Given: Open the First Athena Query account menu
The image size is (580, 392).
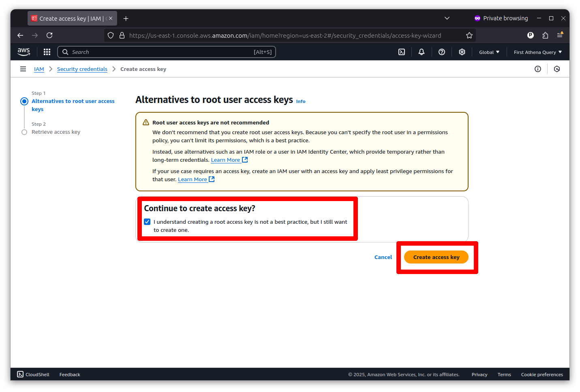Looking at the screenshot, I should [537, 52].
